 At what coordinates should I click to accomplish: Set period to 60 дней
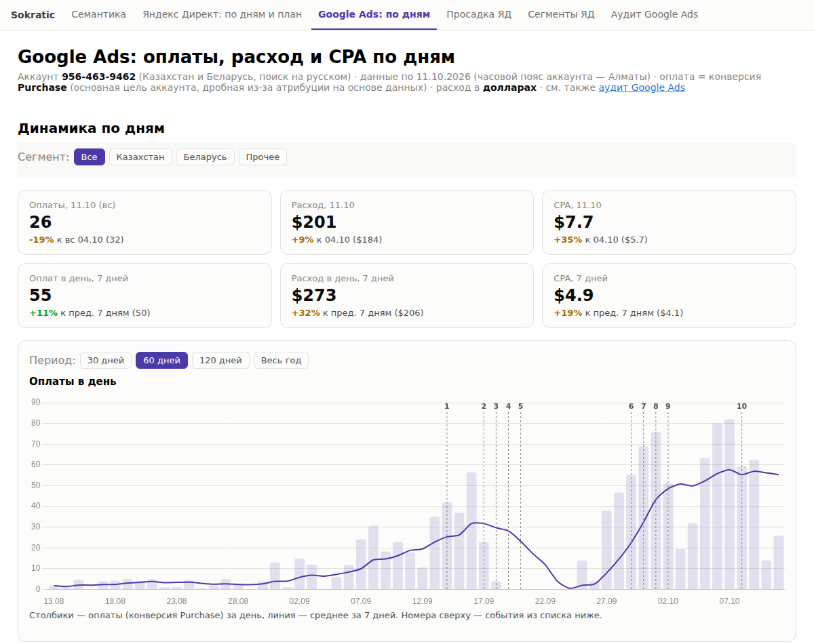coord(161,360)
